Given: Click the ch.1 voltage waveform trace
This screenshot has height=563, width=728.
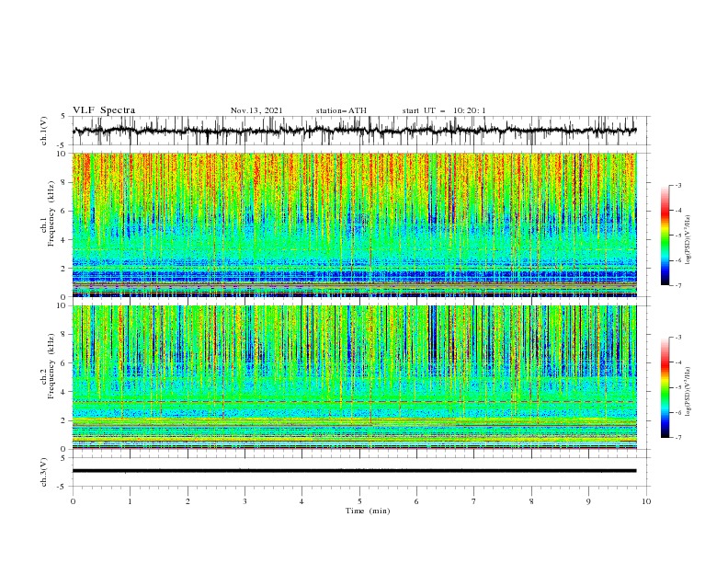Looking at the screenshot, I should click(354, 131).
